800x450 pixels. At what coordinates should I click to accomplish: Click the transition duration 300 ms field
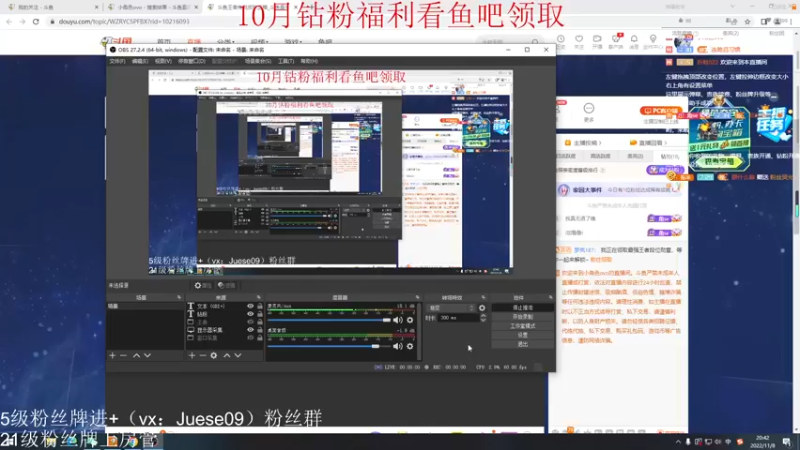tap(458, 318)
